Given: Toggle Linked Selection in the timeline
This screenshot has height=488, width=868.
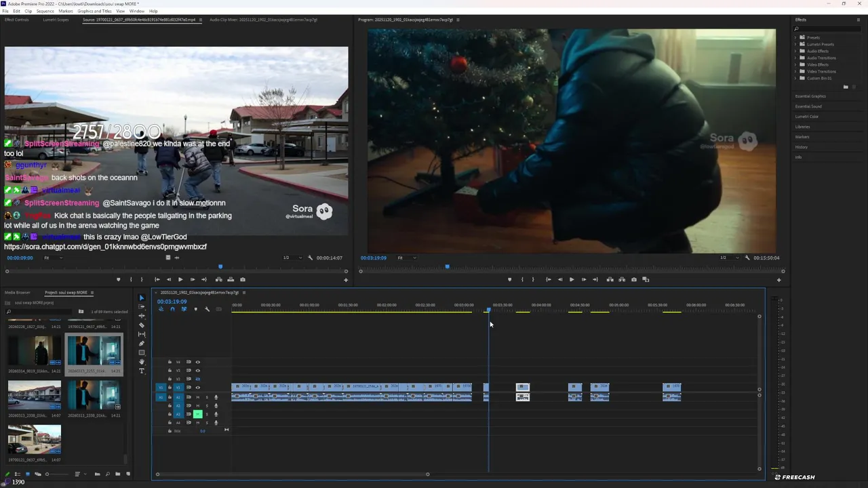Looking at the screenshot, I should tap(184, 309).
